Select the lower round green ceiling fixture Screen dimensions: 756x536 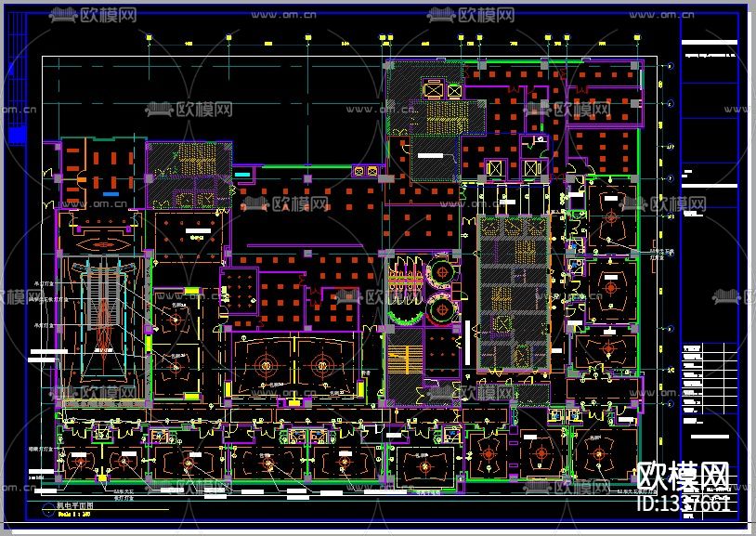click(442, 307)
